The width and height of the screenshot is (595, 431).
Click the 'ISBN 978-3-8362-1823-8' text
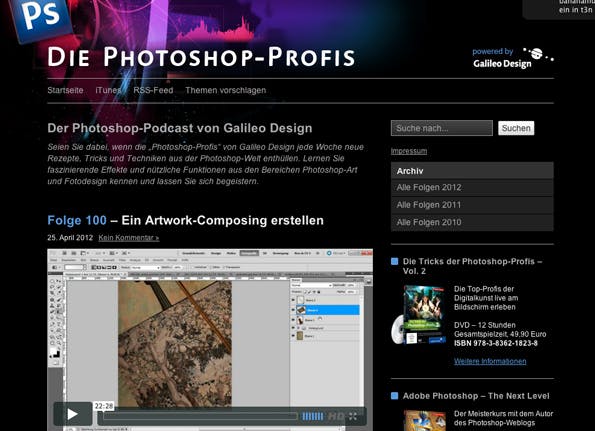click(496, 343)
